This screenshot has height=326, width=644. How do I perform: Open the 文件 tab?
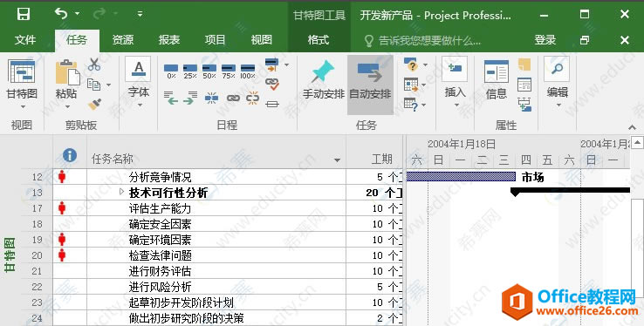pos(25,40)
